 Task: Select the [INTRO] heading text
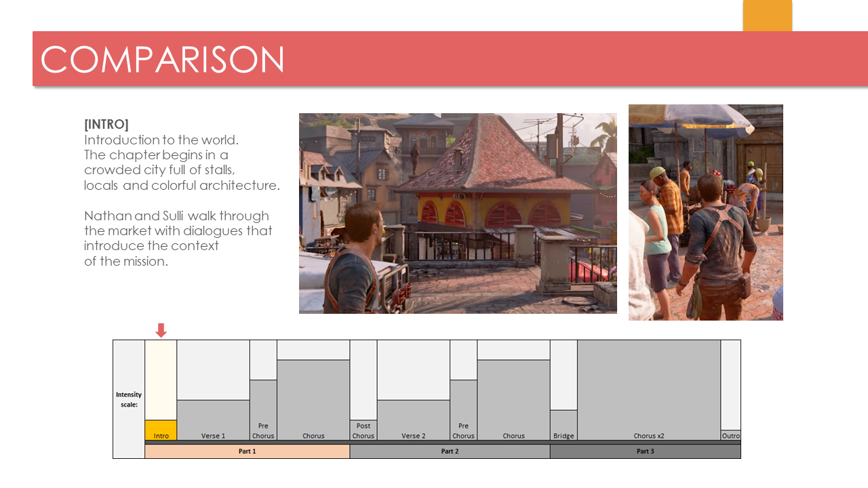(x=106, y=125)
